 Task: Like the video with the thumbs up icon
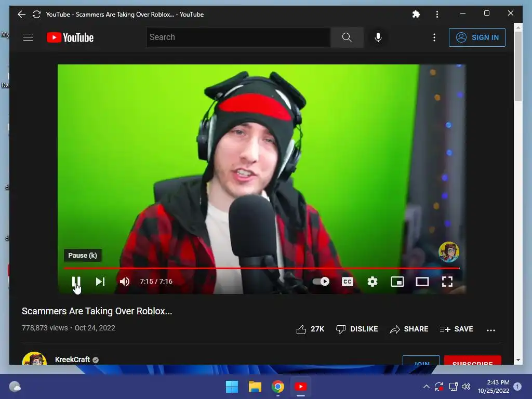[301, 329]
